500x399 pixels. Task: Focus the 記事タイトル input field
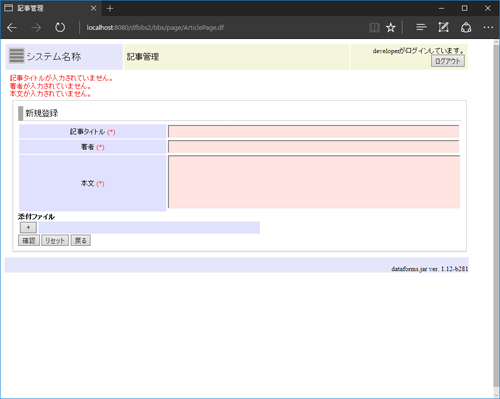tap(313, 131)
